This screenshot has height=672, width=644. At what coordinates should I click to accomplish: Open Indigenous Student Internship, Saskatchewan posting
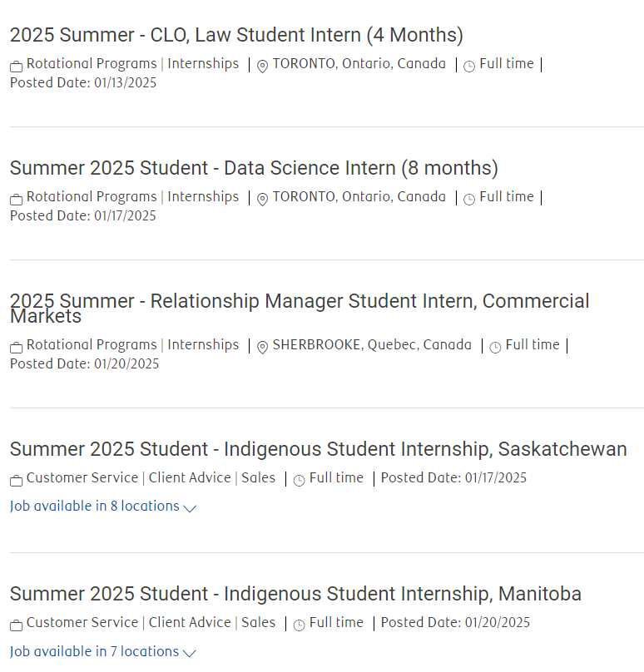tap(318, 449)
